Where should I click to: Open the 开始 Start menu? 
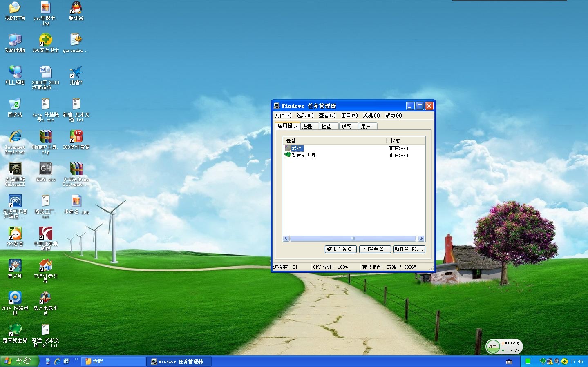[x=19, y=361]
